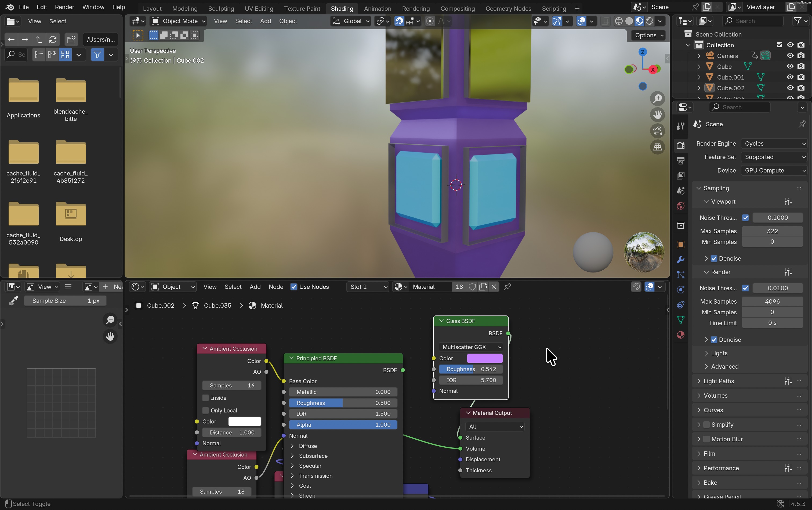Image resolution: width=812 pixels, height=510 pixels.
Task: Open Material properties tab icon
Action: pos(680,335)
